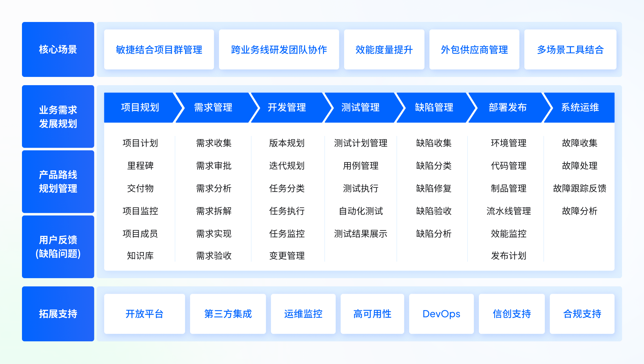The width and height of the screenshot is (644, 364).
Task: Open the 任务分类 item
Action: pos(287,188)
